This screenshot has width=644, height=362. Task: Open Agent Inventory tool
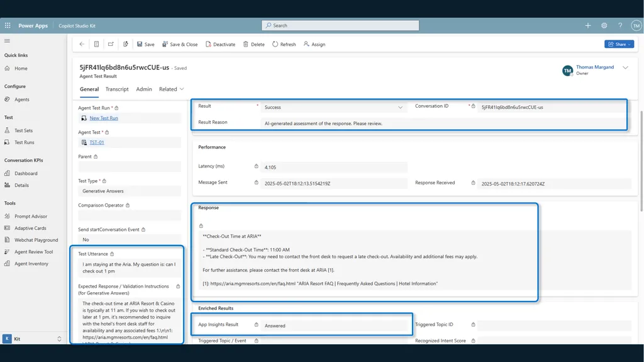pyautogui.click(x=31, y=264)
